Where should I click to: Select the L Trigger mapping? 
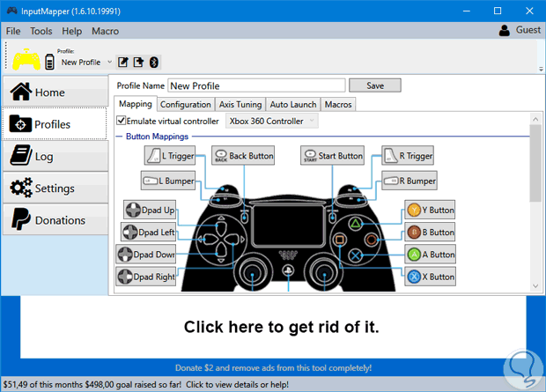[170, 155]
